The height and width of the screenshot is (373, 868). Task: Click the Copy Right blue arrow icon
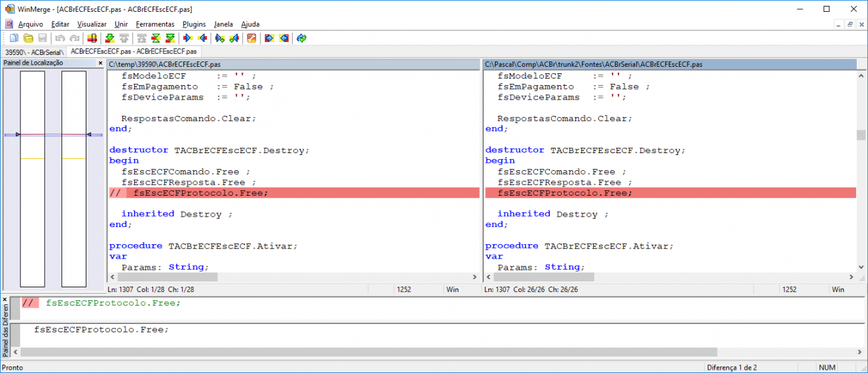pos(188,38)
